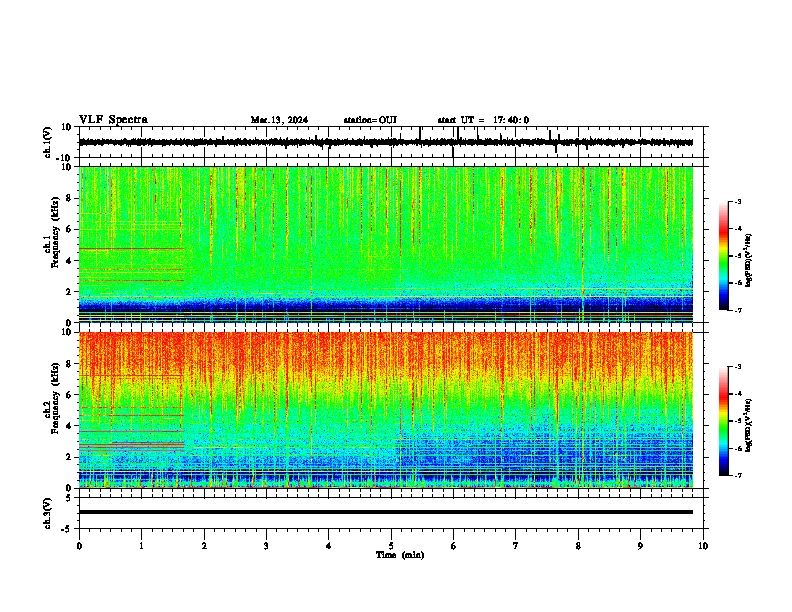
Task: Click the "8" kHz tick on ch.1 frequency axis
Action: pos(70,198)
